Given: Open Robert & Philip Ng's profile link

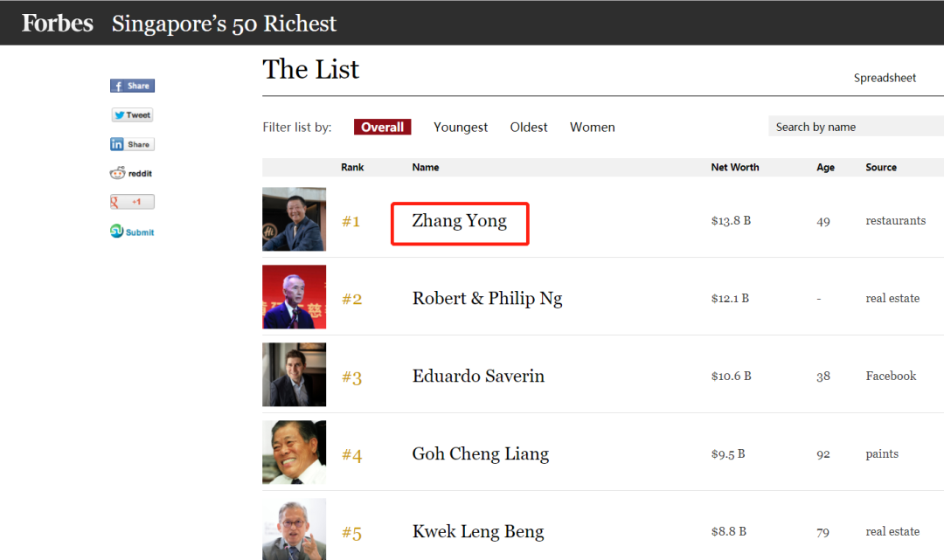Looking at the screenshot, I should [x=487, y=299].
